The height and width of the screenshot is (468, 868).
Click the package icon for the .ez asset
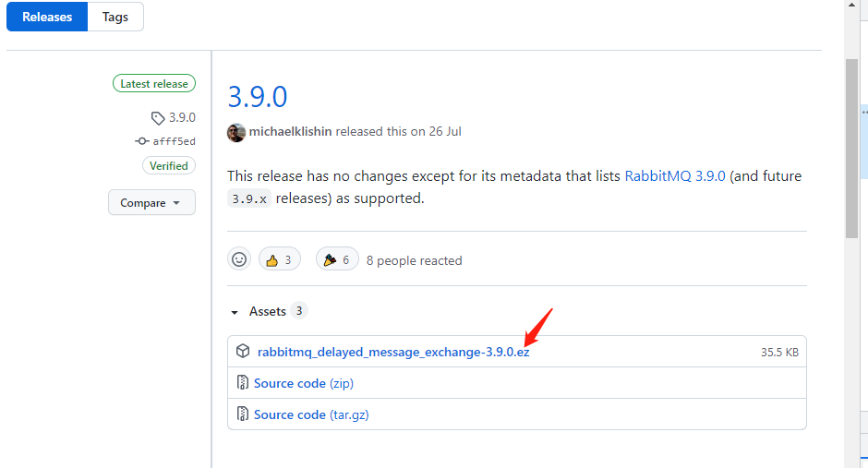pyautogui.click(x=243, y=352)
